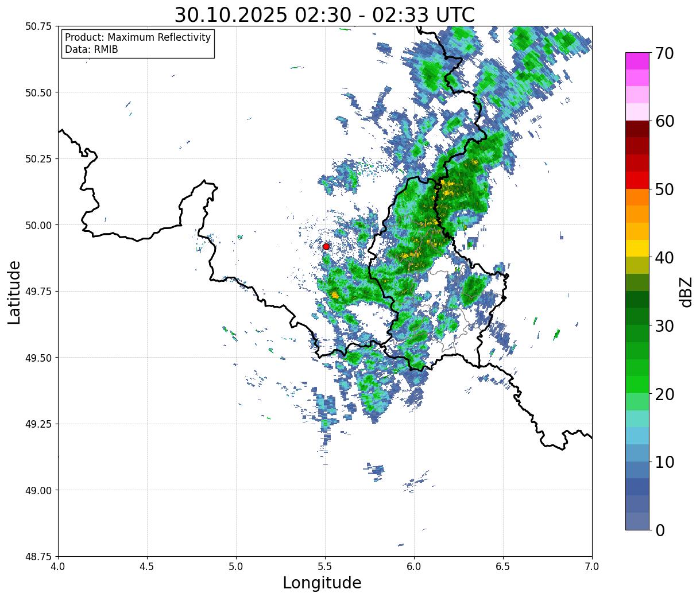This screenshot has width=700, height=597.
Task: Click the longitude tick label 5.5
Action: [325, 567]
